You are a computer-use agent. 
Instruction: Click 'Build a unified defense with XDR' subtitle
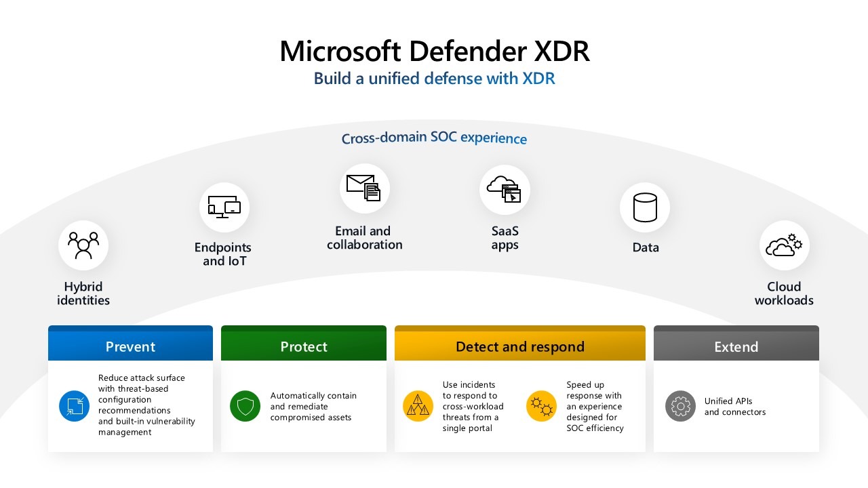coord(434,79)
